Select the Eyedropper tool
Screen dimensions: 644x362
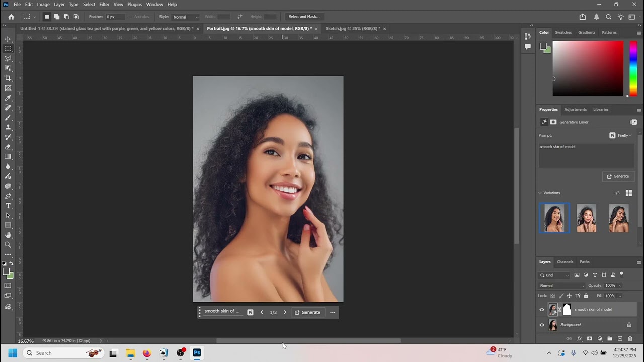(x=8, y=98)
